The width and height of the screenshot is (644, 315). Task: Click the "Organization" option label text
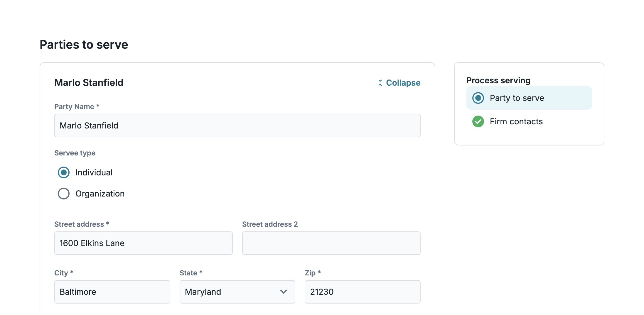click(100, 194)
